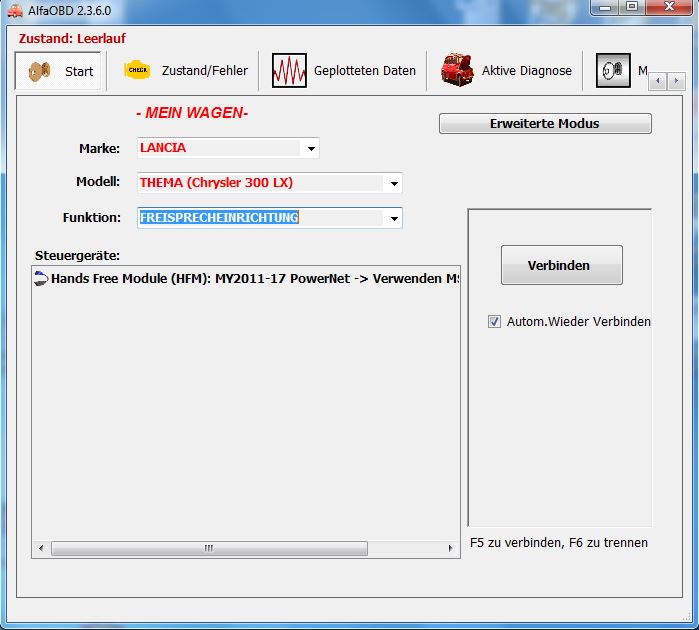
Task: Open the Geplotteten Daten tab
Action: click(x=345, y=71)
